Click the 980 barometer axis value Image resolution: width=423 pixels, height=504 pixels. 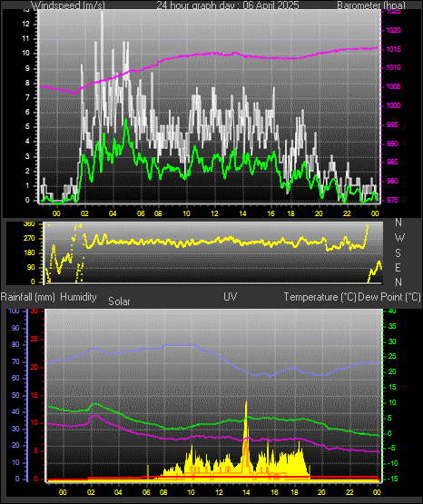pos(392,181)
